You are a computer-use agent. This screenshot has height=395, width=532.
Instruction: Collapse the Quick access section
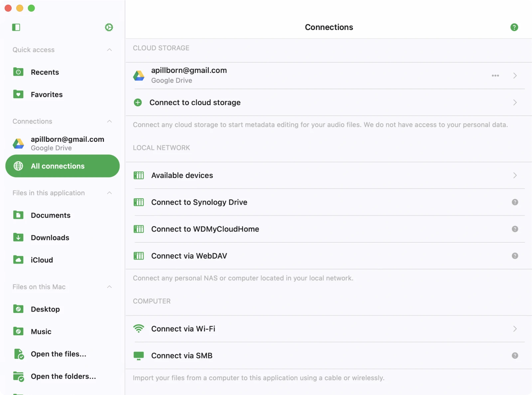tap(109, 50)
